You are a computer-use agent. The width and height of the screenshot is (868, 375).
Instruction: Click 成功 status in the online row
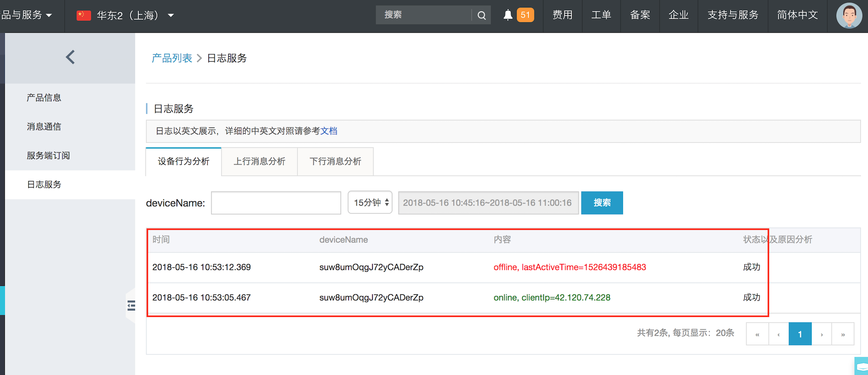[x=752, y=298]
